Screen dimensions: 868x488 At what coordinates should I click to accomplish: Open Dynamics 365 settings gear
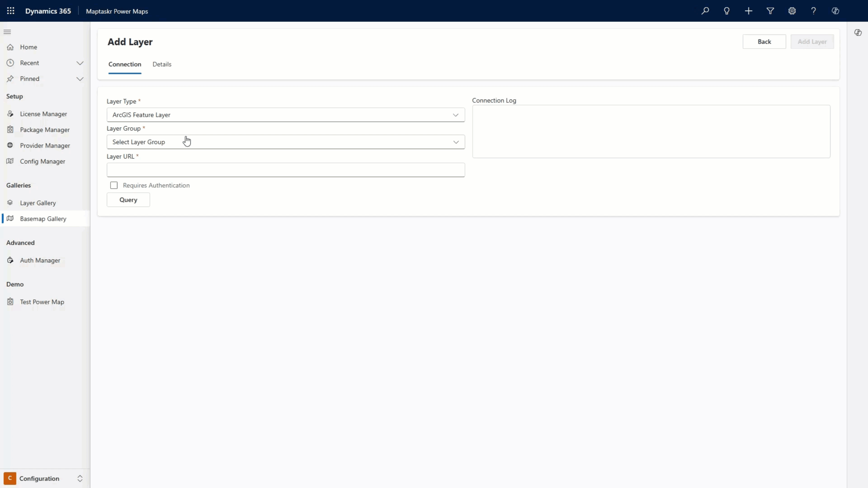(x=792, y=11)
